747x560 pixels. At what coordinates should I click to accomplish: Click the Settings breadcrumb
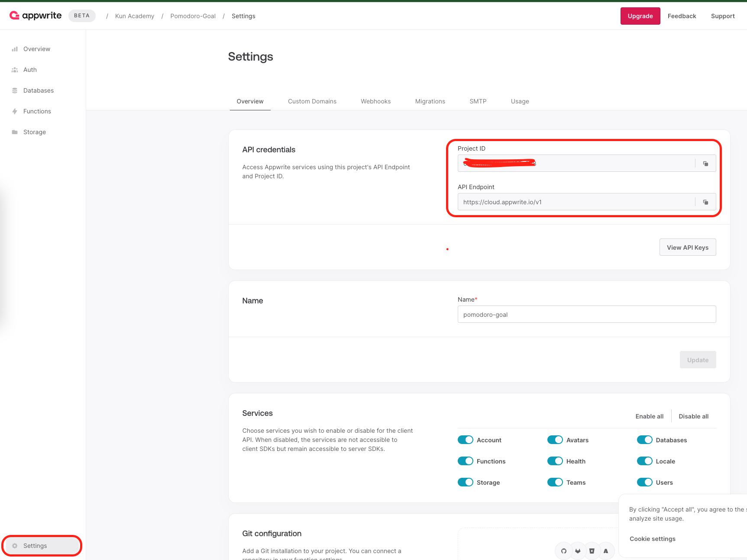pos(243,16)
